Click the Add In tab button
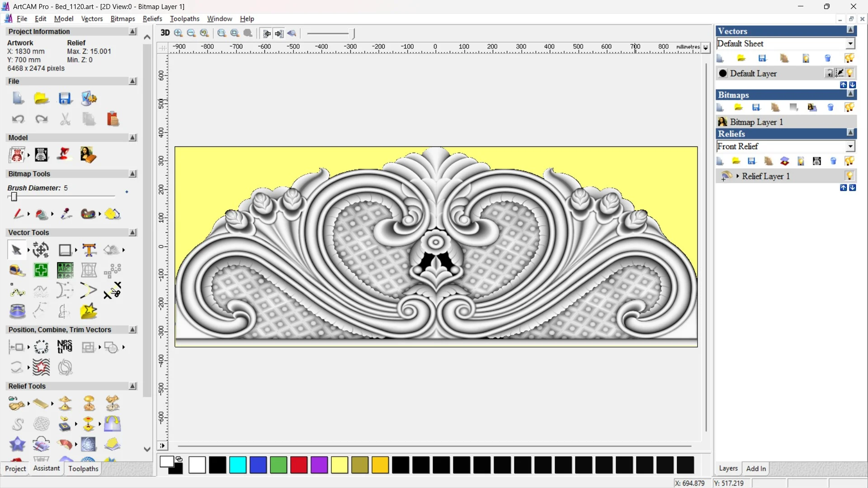The height and width of the screenshot is (488, 868). coord(756,469)
